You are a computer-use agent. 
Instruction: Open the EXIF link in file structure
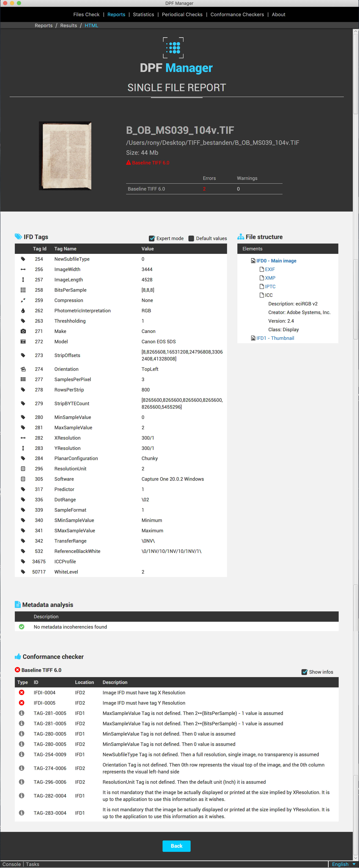click(270, 269)
